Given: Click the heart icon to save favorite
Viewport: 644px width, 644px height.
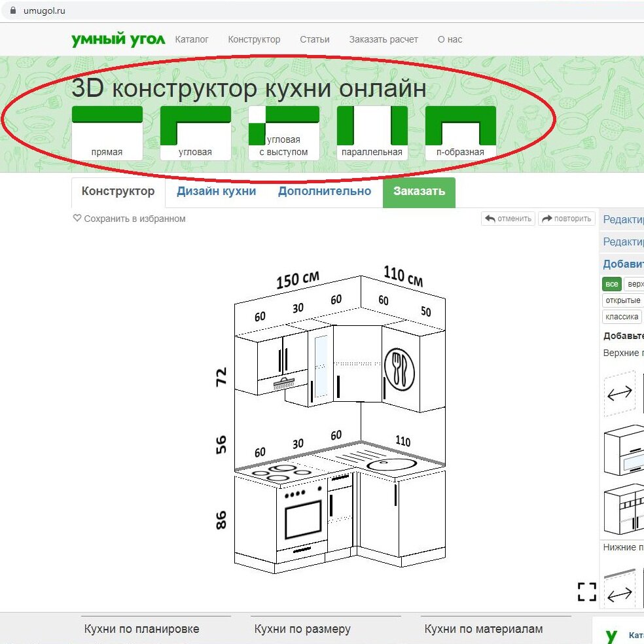Looking at the screenshot, I should click(77, 218).
